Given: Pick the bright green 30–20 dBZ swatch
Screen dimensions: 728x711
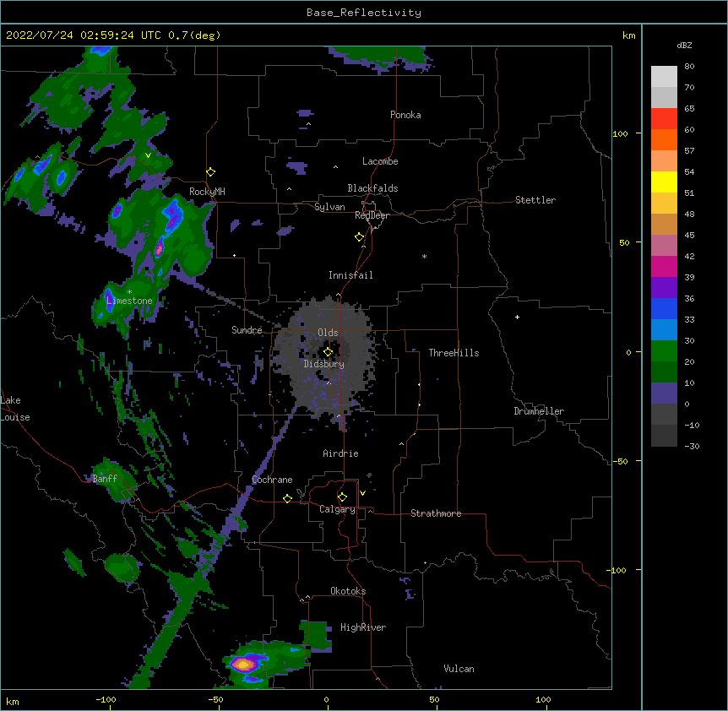Looking at the screenshot, I should tap(664, 351).
